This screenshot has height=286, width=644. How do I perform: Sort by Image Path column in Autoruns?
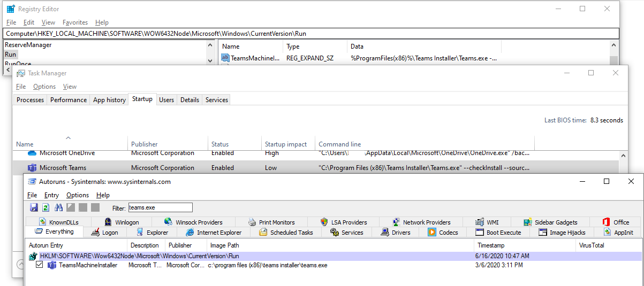pyautogui.click(x=341, y=245)
